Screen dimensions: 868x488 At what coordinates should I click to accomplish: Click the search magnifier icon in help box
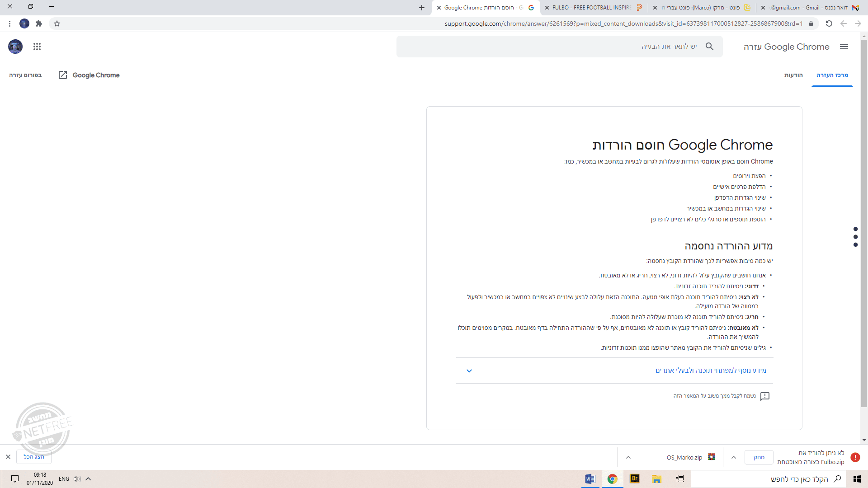tap(709, 47)
